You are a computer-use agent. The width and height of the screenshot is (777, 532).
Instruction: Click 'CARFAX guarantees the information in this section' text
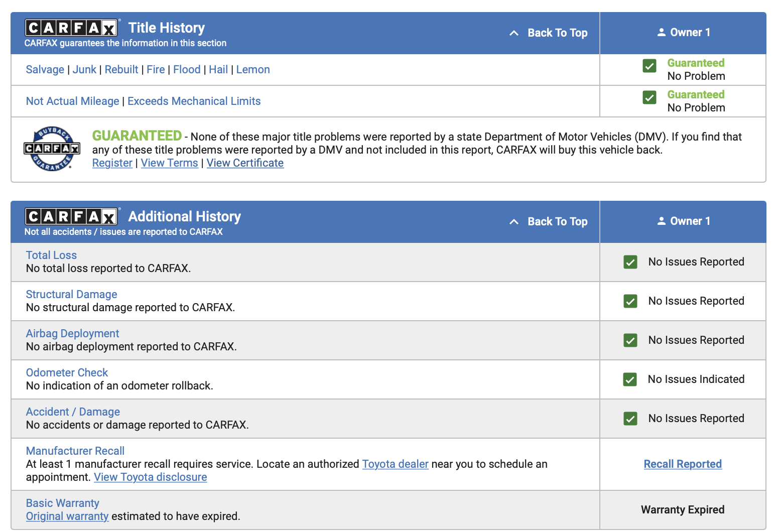point(125,43)
